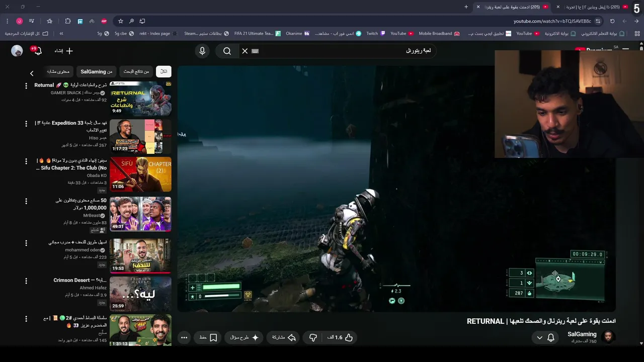Share the video via مشاركة button
The width and height of the screenshot is (644, 362).
tap(284, 338)
